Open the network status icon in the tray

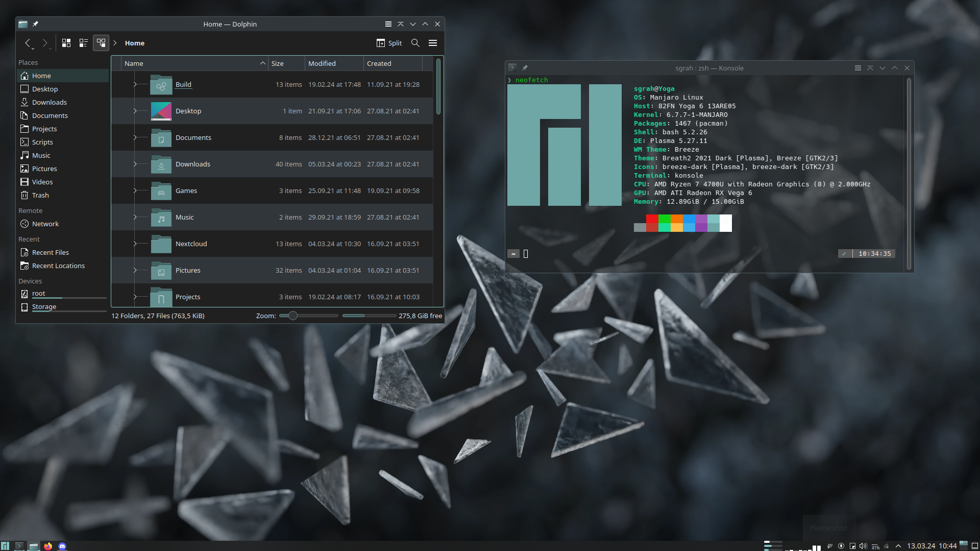[x=885, y=546]
